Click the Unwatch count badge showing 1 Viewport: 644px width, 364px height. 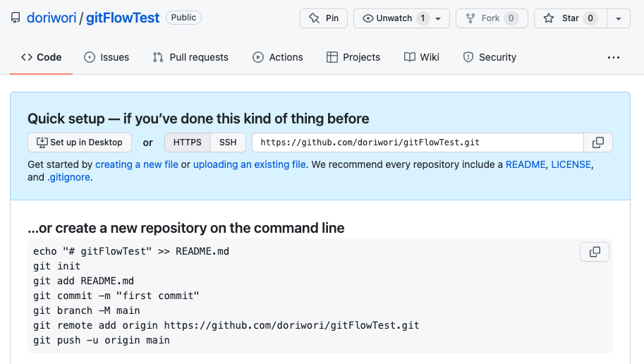click(423, 18)
